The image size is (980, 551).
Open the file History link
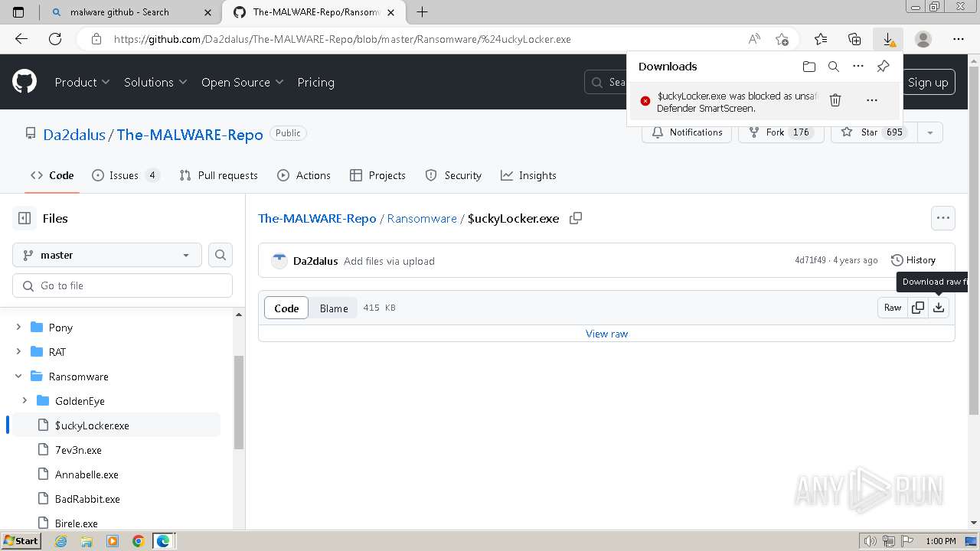pyautogui.click(x=913, y=260)
